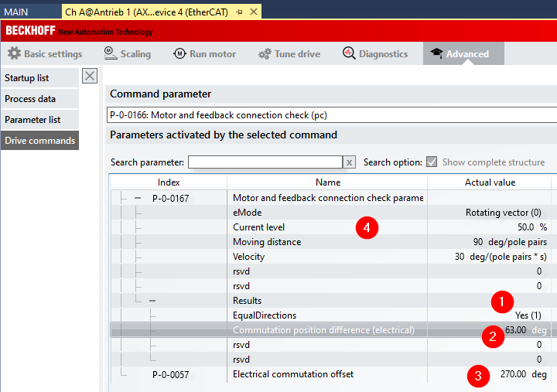Viewport: 557px width, 392px height.
Task: Select the Process data section
Action: coord(30,99)
